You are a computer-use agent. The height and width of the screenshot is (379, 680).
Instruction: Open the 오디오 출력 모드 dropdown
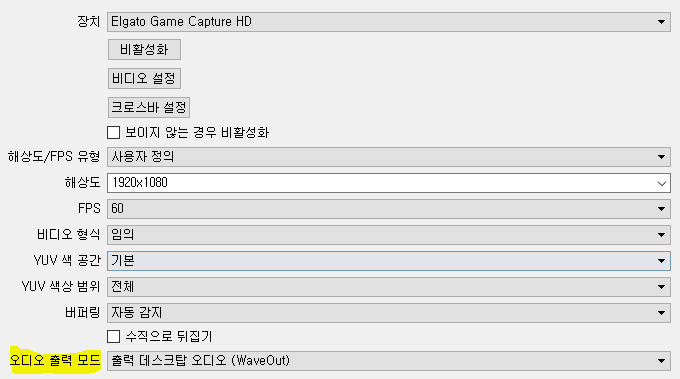coord(389,361)
